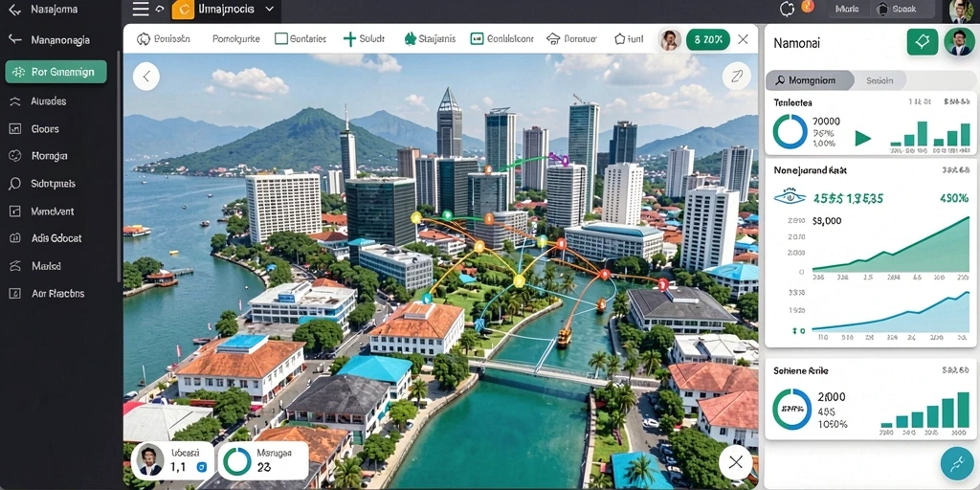
Task: Click the 450% value in Nonejarand card
Action: (954, 198)
